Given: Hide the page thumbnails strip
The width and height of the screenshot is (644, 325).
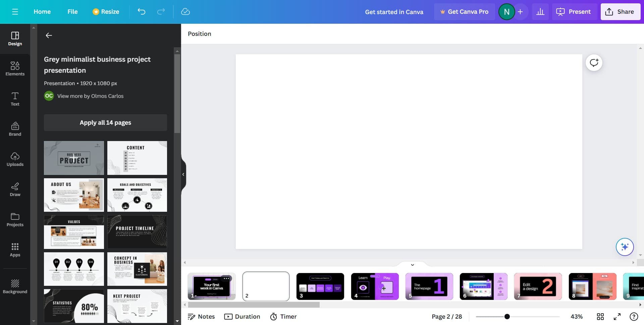Looking at the screenshot, I should [412, 265].
